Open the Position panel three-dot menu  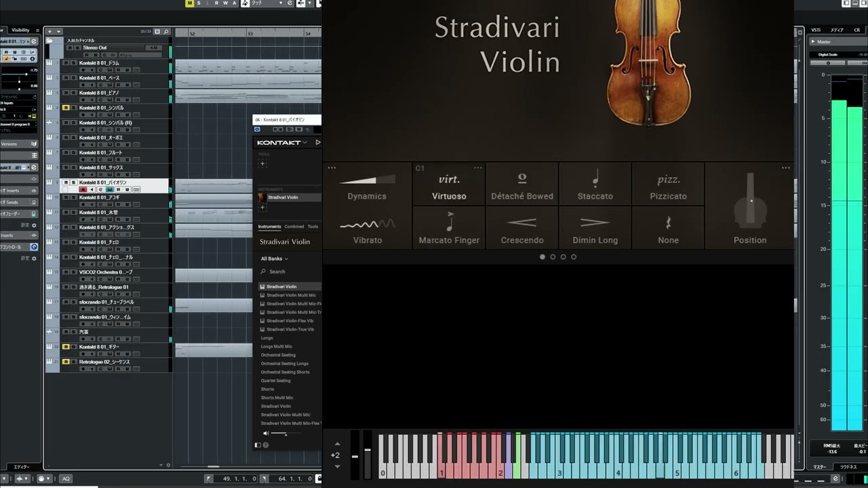pyautogui.click(x=786, y=168)
